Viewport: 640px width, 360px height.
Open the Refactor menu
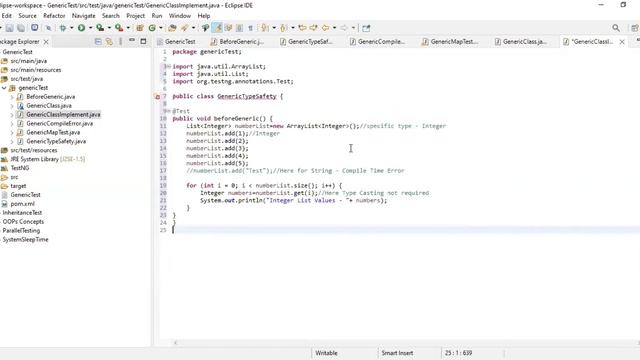click(54, 16)
